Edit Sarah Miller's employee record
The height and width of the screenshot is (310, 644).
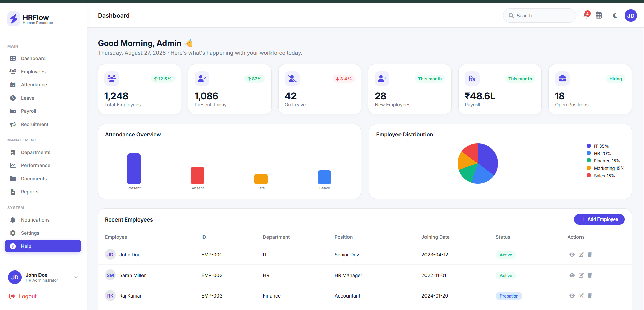pos(581,275)
